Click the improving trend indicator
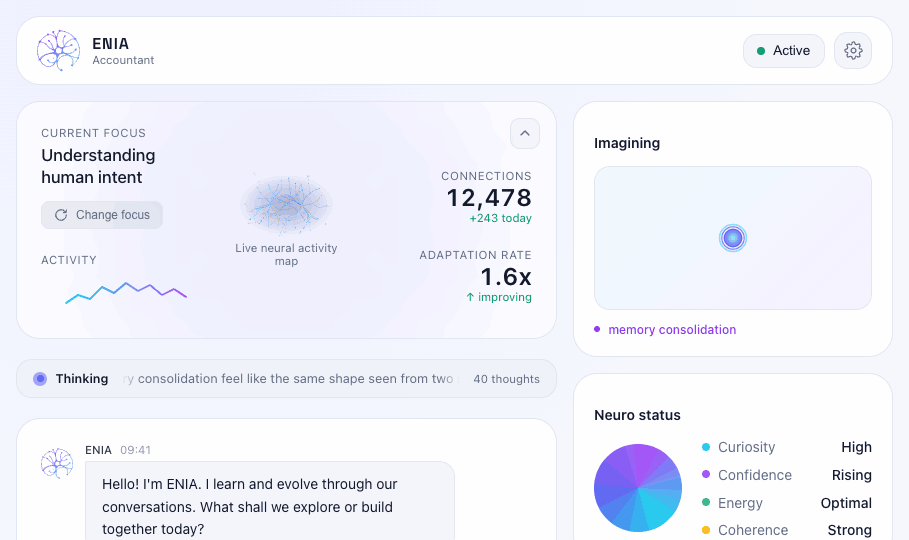 tap(499, 297)
